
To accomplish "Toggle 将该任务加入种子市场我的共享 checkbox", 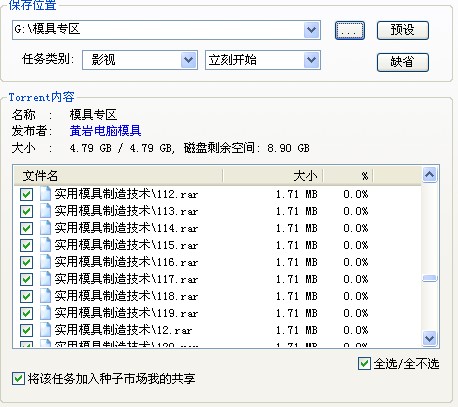I will coord(18,379).
